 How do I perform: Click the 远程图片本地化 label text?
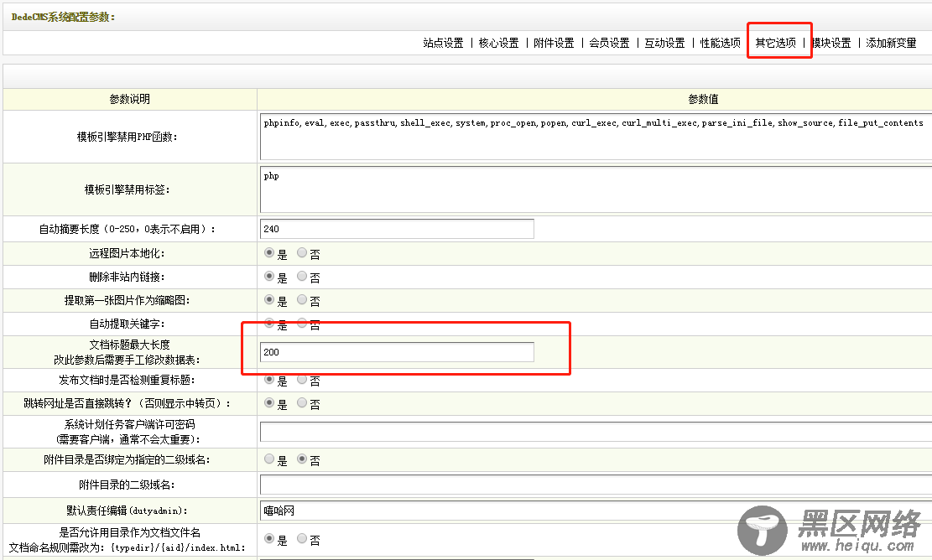point(128,253)
